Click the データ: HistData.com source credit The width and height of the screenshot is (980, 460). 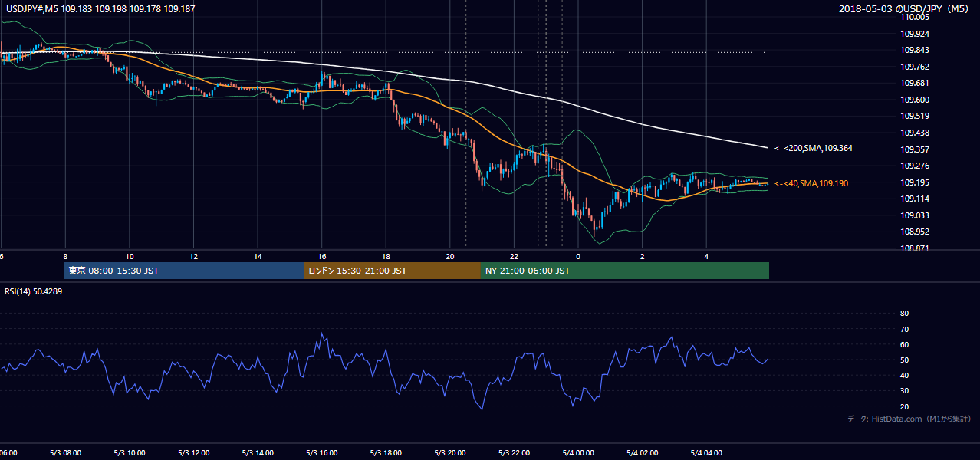tap(909, 419)
